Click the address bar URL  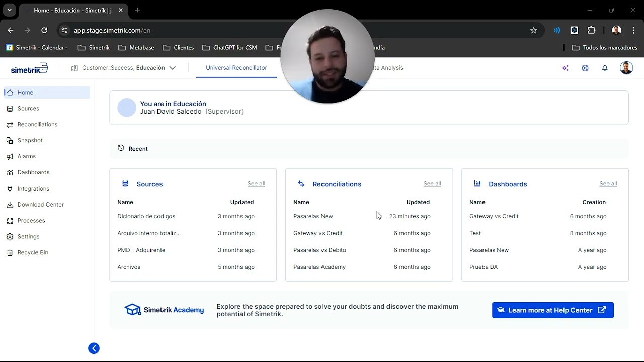[112, 30]
